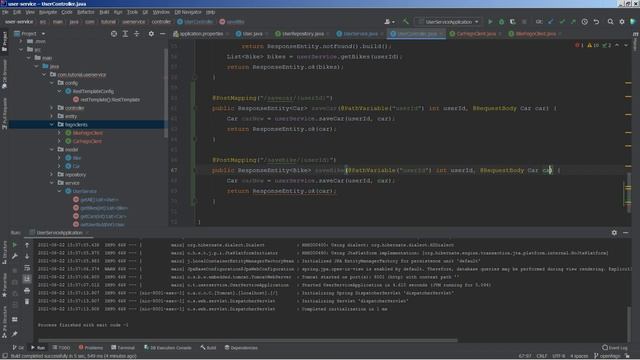
Task: Collapse the config package folder
Action: coord(52,83)
